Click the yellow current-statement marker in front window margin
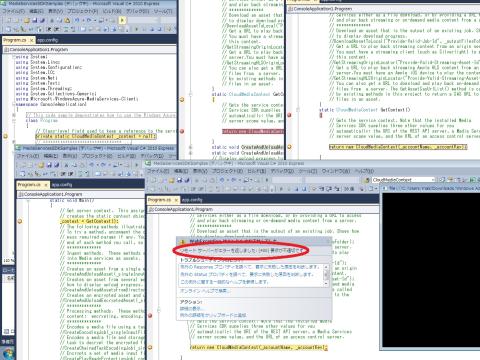The image size is (480, 360). 150,347
